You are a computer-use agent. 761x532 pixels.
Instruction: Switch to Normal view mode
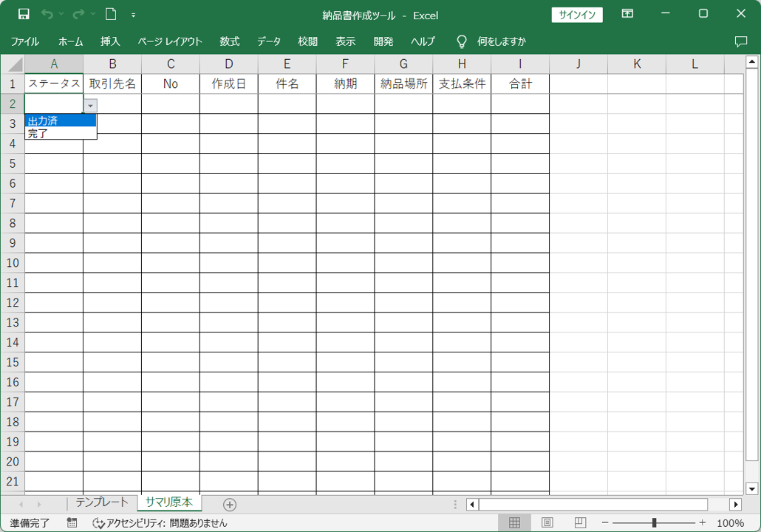[x=515, y=523]
